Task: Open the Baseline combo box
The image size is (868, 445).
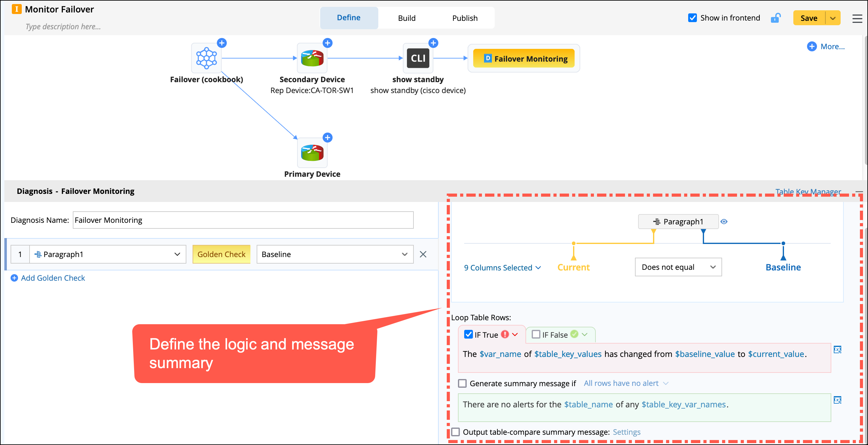Action: [334, 254]
